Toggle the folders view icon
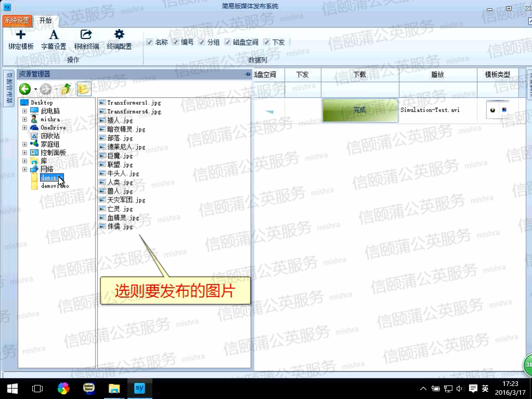Screen dimensions: 532x399 click(83, 89)
